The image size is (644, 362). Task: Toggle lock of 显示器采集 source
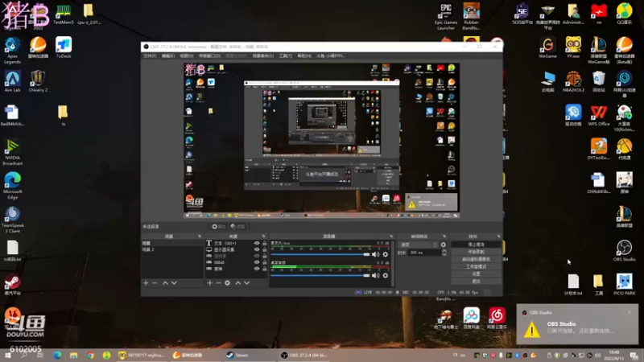[265, 249]
